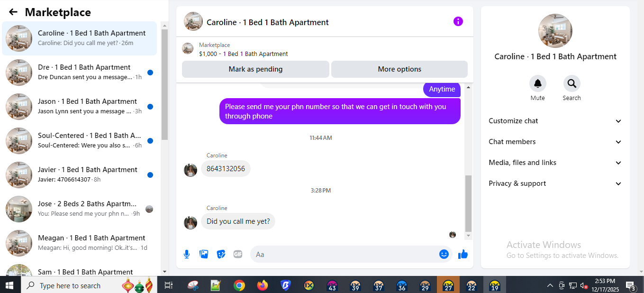Open the Dre 1 Bed 1 Bath conversation

(80, 73)
